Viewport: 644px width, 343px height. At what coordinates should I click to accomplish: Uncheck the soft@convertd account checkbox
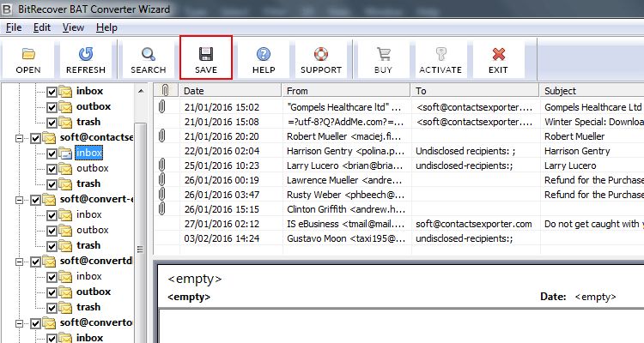tap(35, 262)
